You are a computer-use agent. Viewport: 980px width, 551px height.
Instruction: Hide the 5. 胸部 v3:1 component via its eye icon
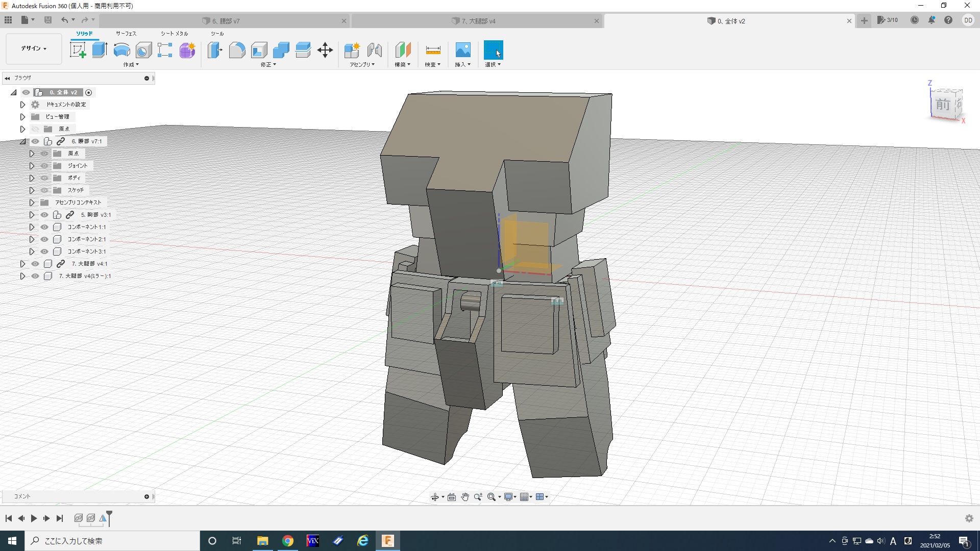pyautogui.click(x=44, y=215)
